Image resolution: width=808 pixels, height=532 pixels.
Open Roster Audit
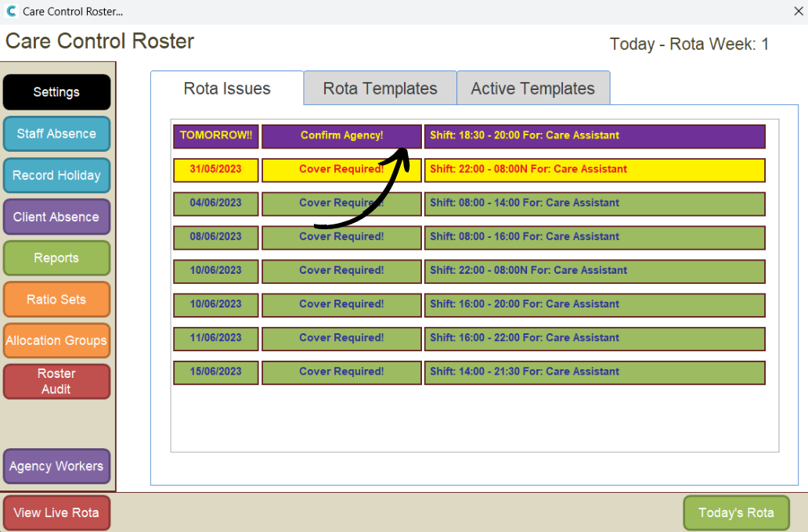coord(56,382)
